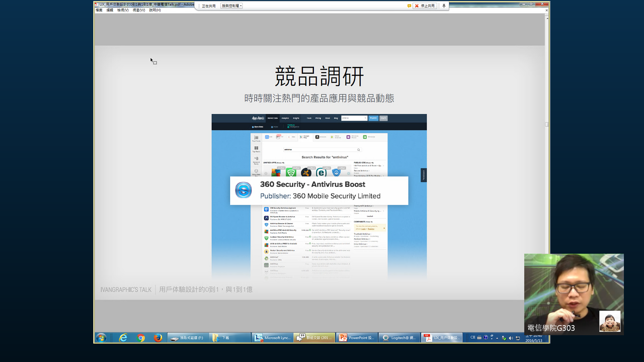The image size is (644, 362).
Task: Expand hidden system tray icons arrow
Action: [497, 338]
